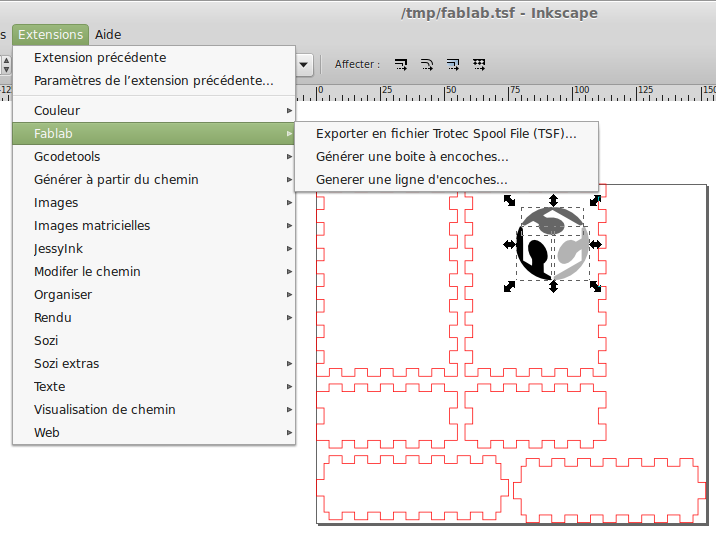Click the top-middle scale handle of selected logo
Screen dimensions: 716x533
pyautogui.click(x=553, y=201)
